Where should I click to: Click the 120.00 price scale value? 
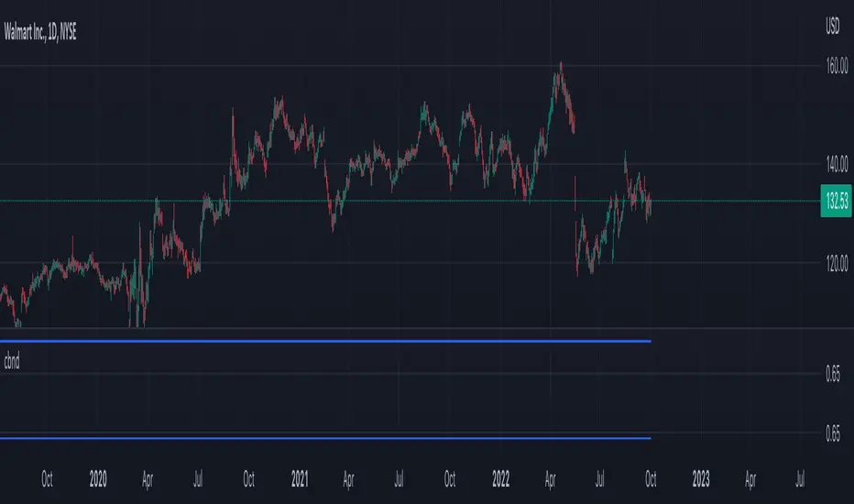(837, 264)
